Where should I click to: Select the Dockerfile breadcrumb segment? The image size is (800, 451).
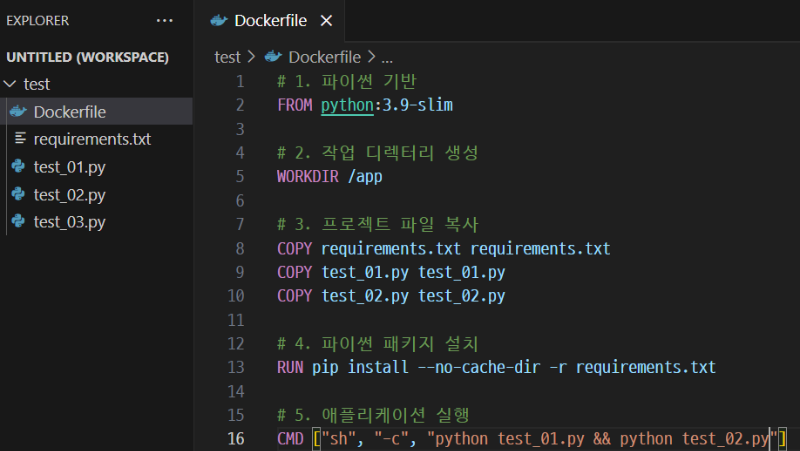324,57
